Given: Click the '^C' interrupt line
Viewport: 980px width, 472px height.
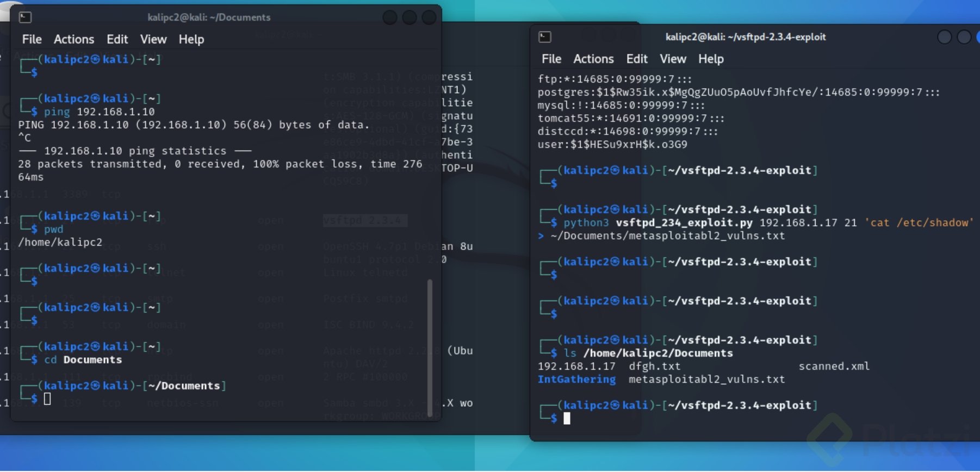Looking at the screenshot, I should [x=24, y=138].
